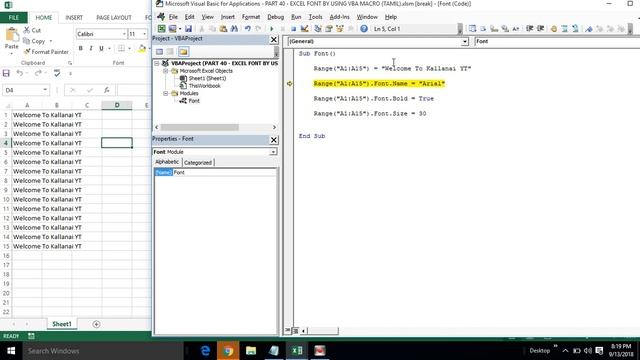Viewport: 640px width, 360px height.
Task: Click Indent icon in Edit toolbar
Action: (x=529, y=29)
